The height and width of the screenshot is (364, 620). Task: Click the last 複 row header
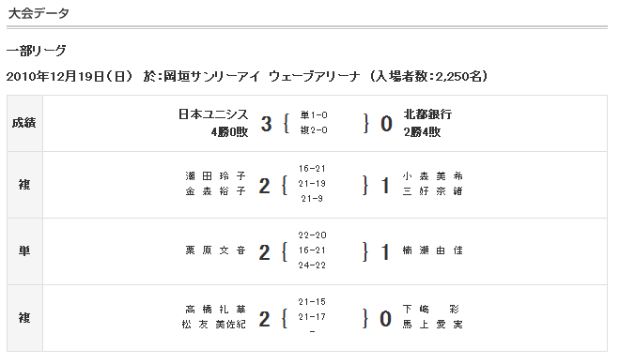click(24, 318)
